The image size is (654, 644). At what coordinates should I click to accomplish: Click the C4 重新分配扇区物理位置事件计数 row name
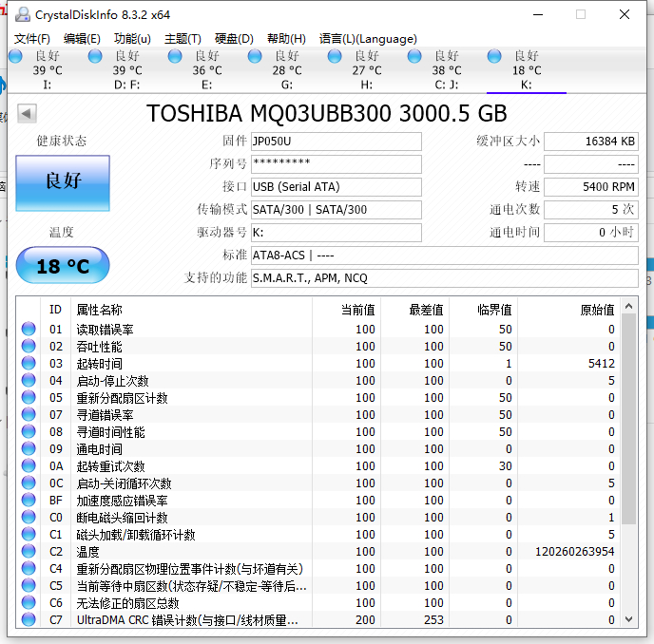pos(190,569)
